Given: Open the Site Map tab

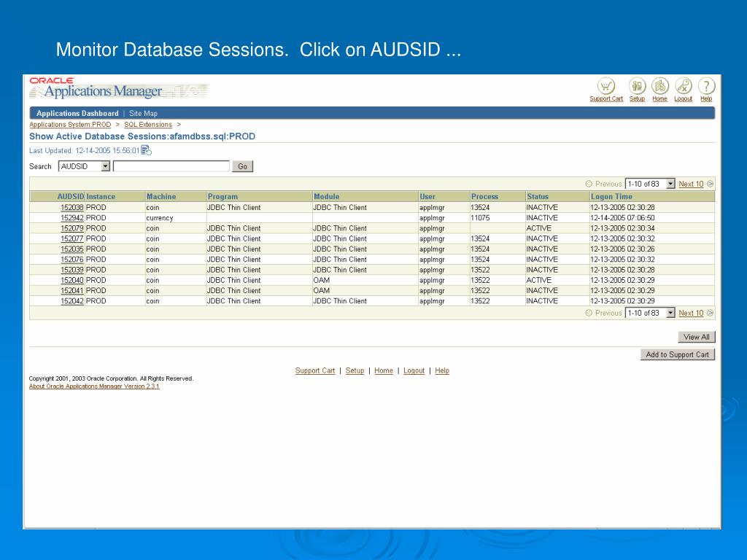Looking at the screenshot, I should coord(144,113).
